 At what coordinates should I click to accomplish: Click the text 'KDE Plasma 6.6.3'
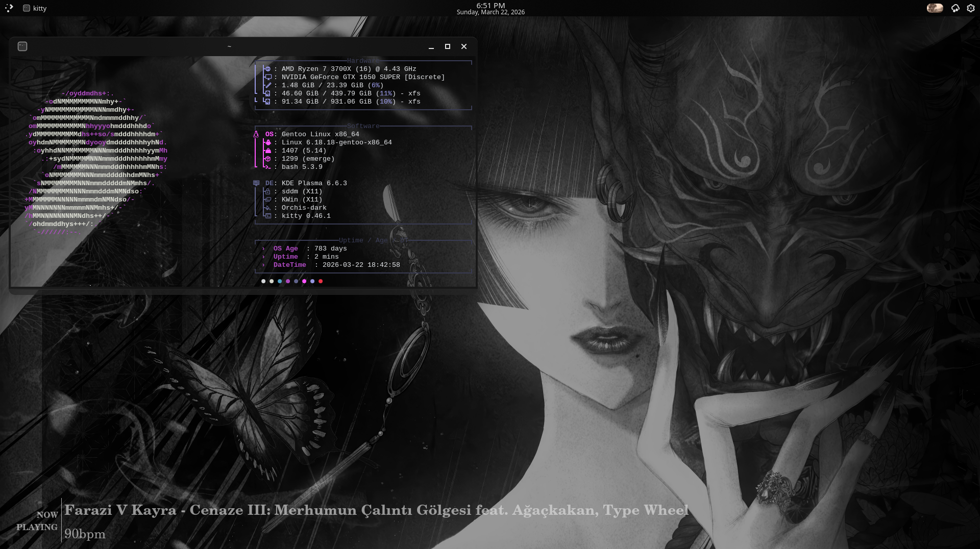314,183
